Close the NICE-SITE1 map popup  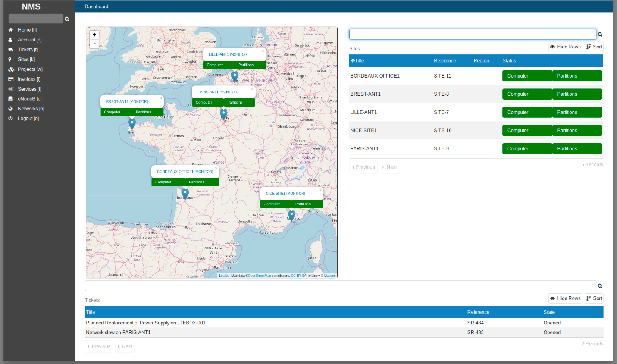click(x=320, y=190)
